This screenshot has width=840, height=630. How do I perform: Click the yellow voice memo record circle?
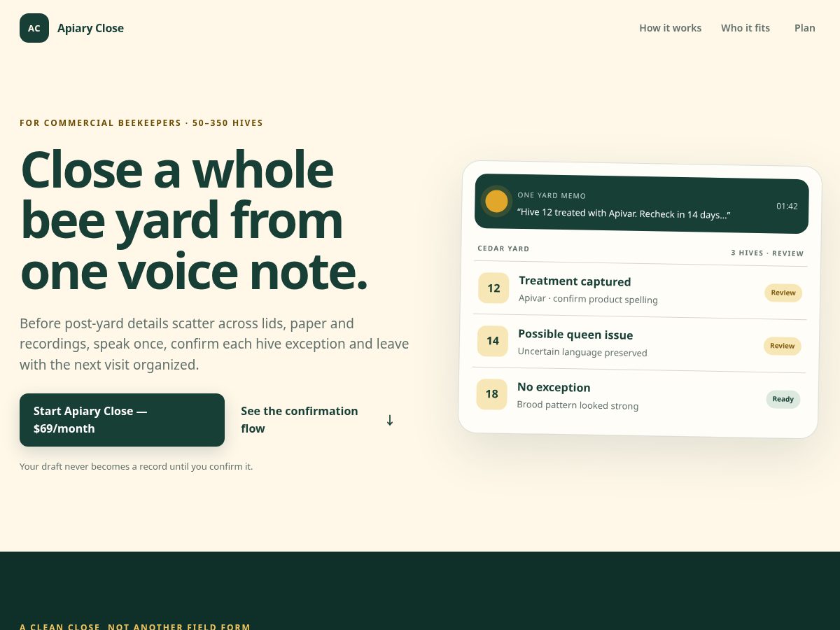point(496,201)
